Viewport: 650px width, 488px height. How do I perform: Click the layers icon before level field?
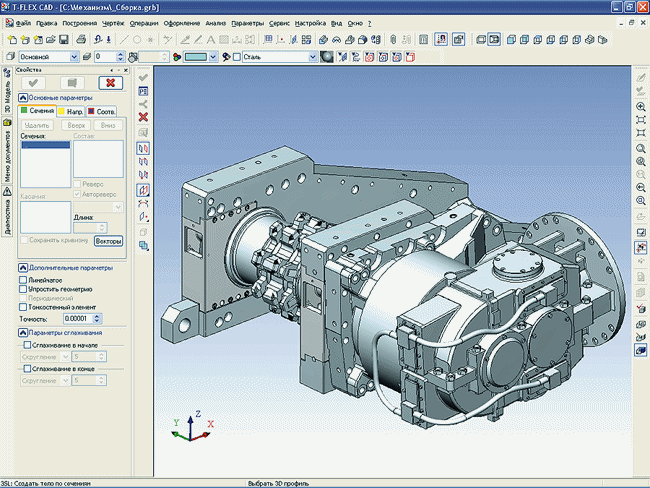pos(87,57)
